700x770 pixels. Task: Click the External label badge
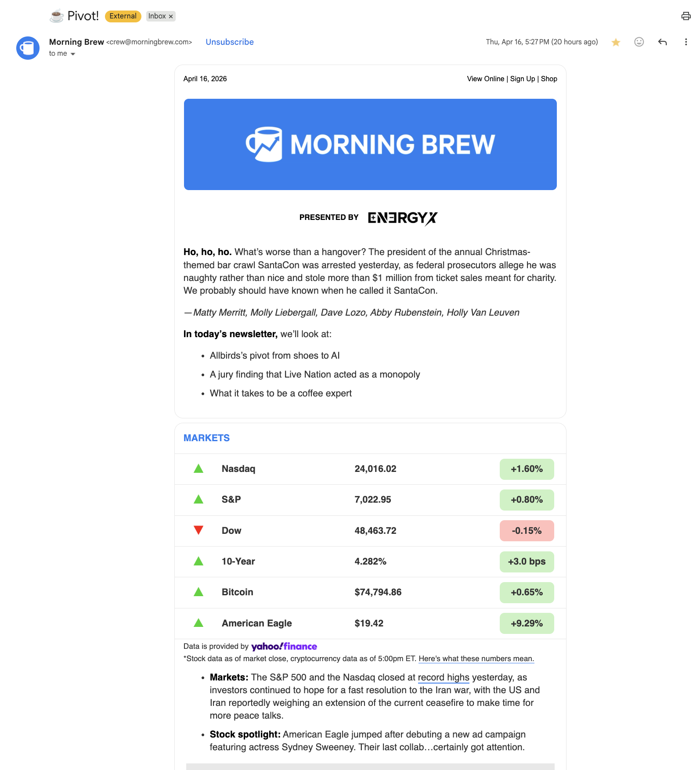tap(123, 16)
